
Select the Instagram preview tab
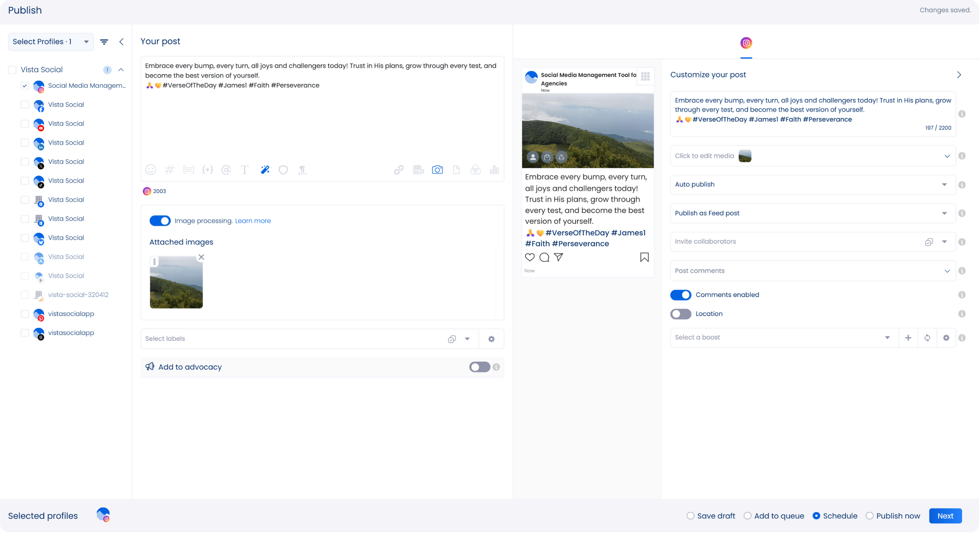(746, 43)
